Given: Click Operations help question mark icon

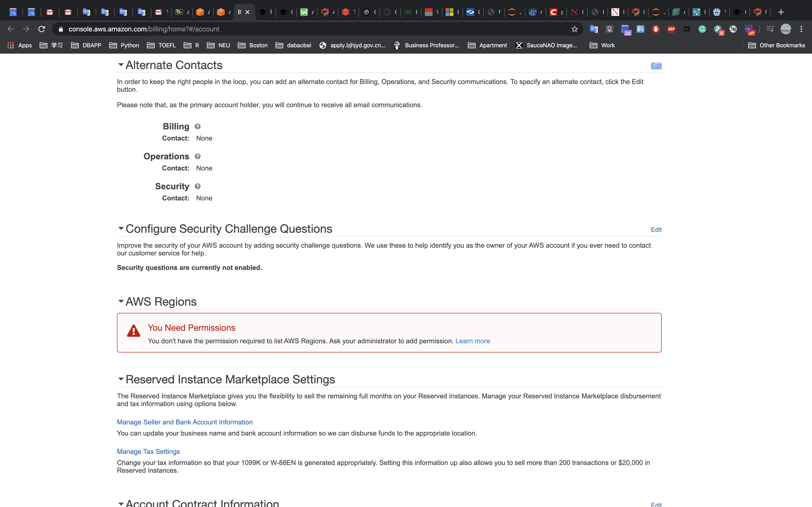Looking at the screenshot, I should click(x=198, y=156).
